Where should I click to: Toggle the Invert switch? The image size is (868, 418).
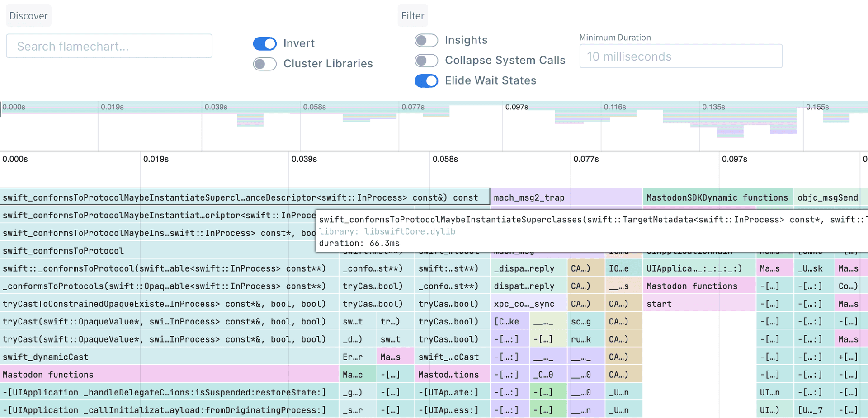coord(264,43)
